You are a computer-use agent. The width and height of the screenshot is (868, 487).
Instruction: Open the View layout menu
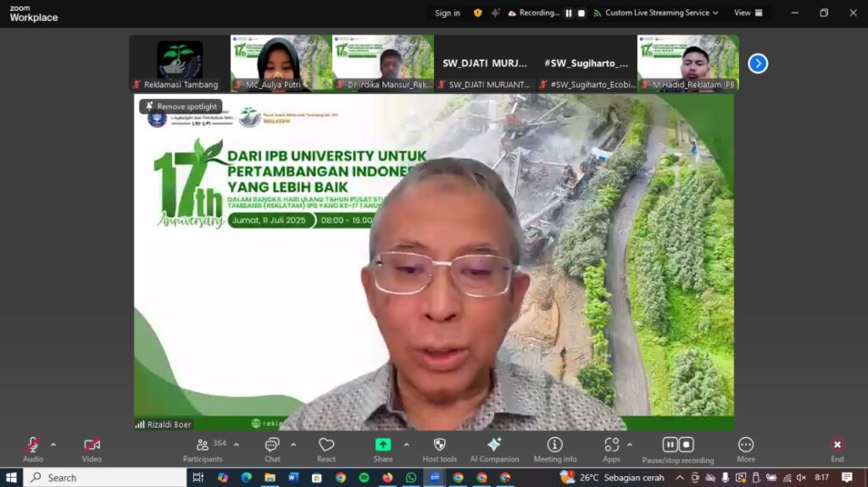pos(748,13)
